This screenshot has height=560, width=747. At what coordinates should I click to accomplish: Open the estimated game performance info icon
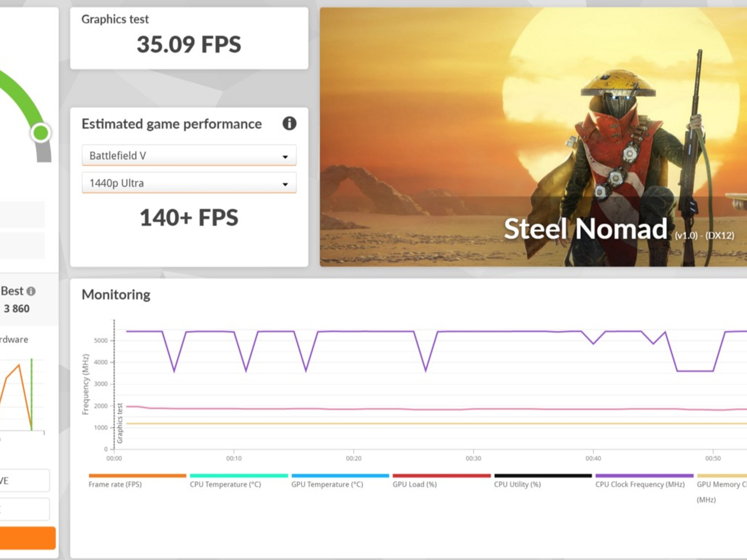click(x=289, y=124)
